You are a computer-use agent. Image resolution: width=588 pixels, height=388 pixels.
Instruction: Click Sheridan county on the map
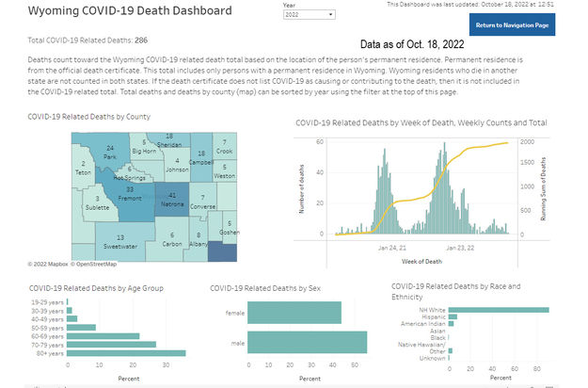pyautogui.click(x=169, y=140)
